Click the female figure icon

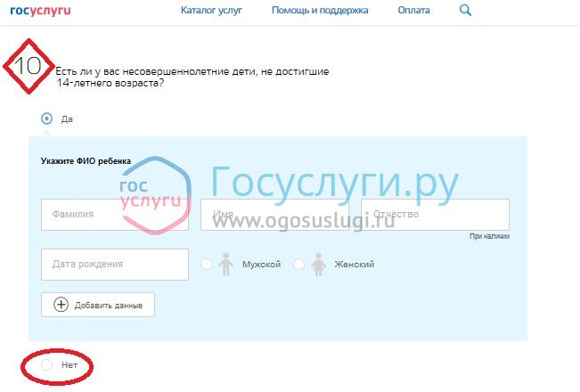pyautogui.click(x=318, y=265)
